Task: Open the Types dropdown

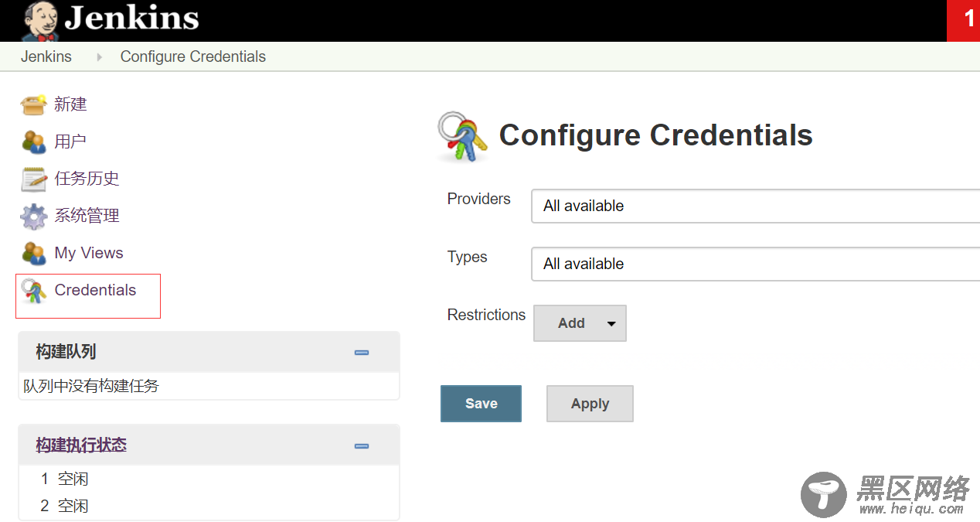Action: 755,264
